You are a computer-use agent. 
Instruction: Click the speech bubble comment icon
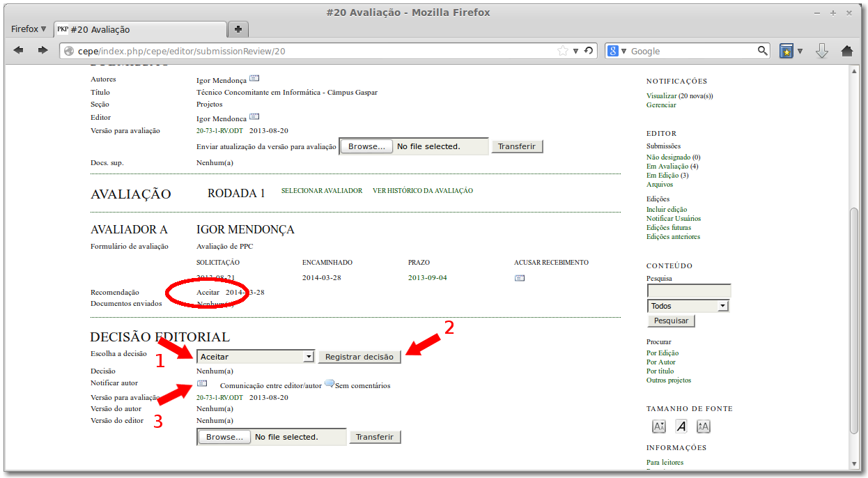pos(329,384)
